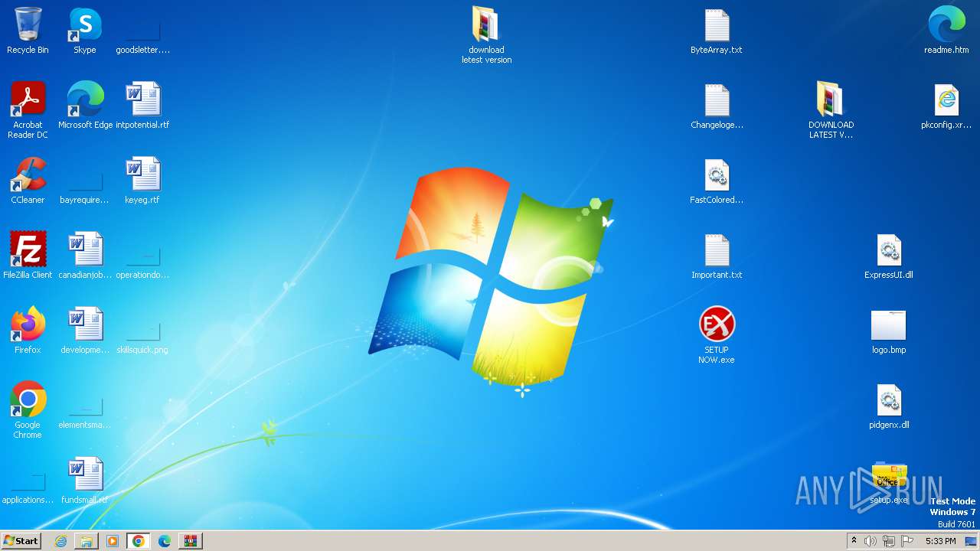Select fundsmall.rtf document
980x551 pixels.
pyautogui.click(x=85, y=481)
